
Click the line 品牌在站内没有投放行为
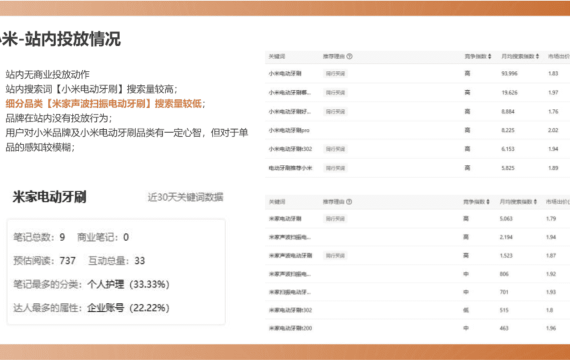(59, 118)
